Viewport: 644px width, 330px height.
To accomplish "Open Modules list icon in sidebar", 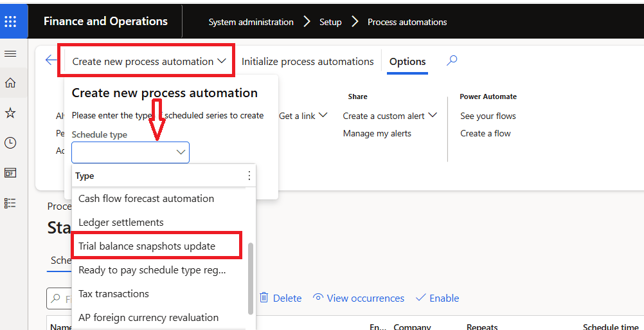I will (10, 203).
